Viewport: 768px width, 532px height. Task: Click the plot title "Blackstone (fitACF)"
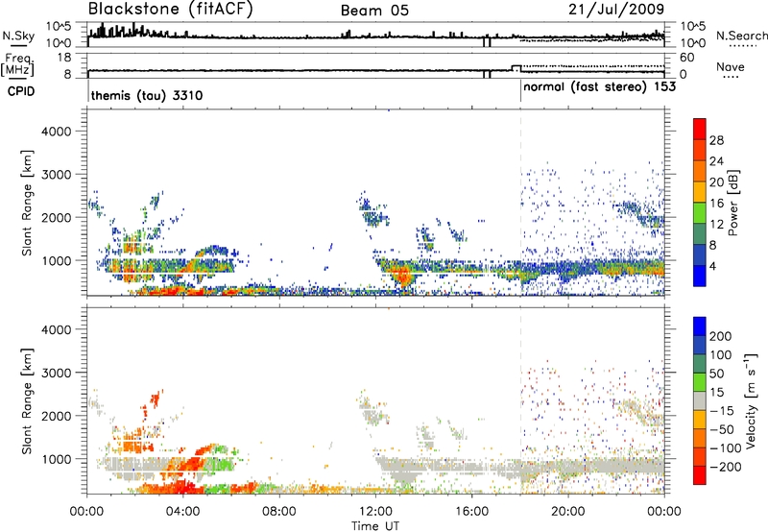click(x=170, y=10)
